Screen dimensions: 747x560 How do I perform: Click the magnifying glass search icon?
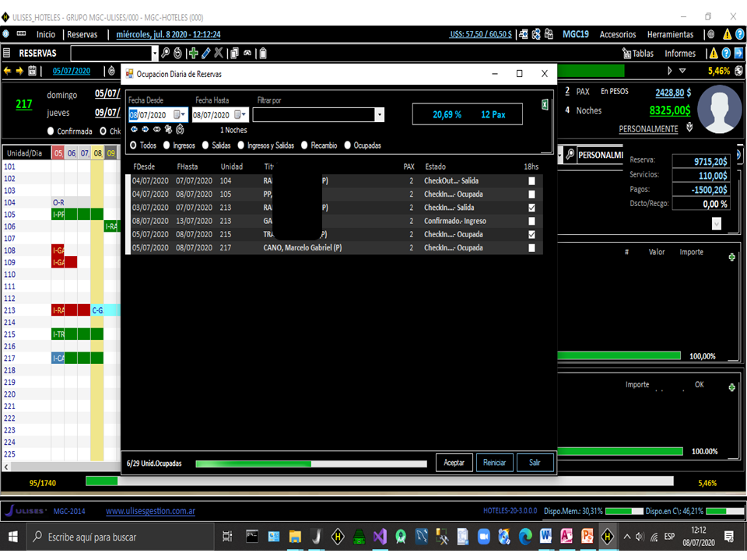[167, 54]
